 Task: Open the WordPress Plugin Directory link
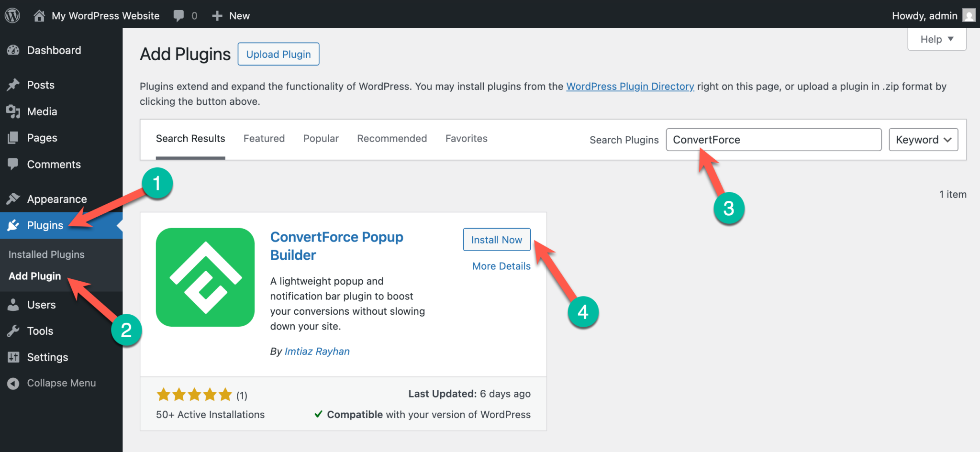click(x=630, y=87)
